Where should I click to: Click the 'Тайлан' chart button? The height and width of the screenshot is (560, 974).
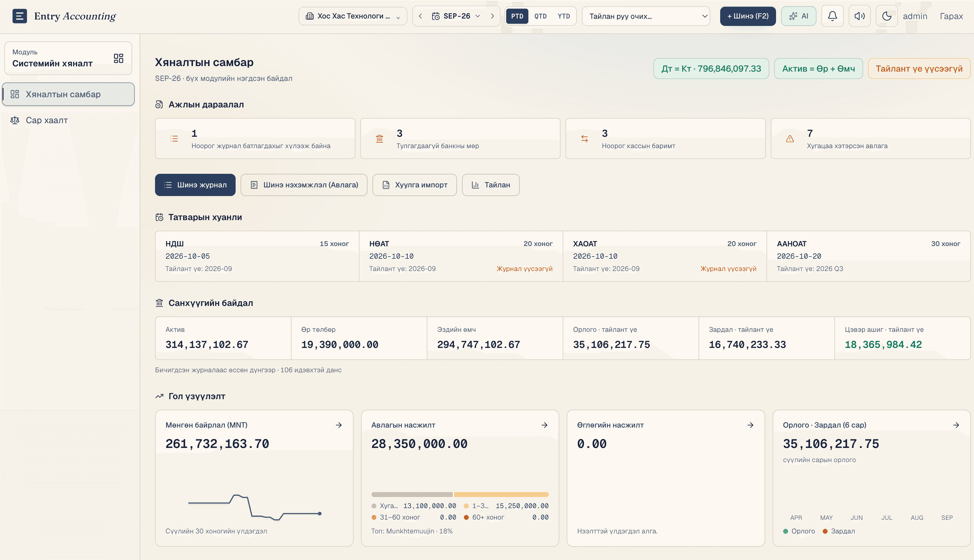point(490,185)
